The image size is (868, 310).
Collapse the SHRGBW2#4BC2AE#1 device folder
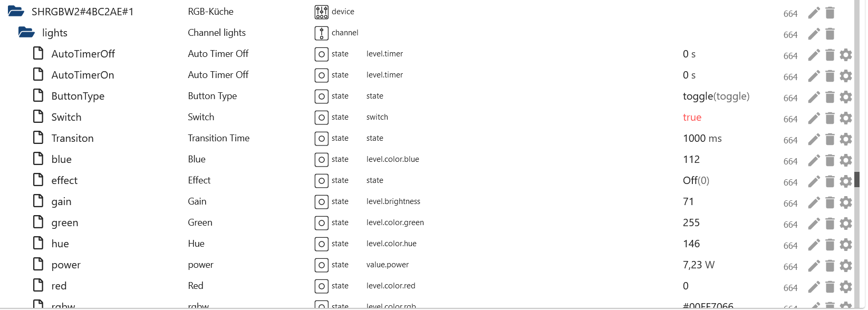tap(15, 11)
